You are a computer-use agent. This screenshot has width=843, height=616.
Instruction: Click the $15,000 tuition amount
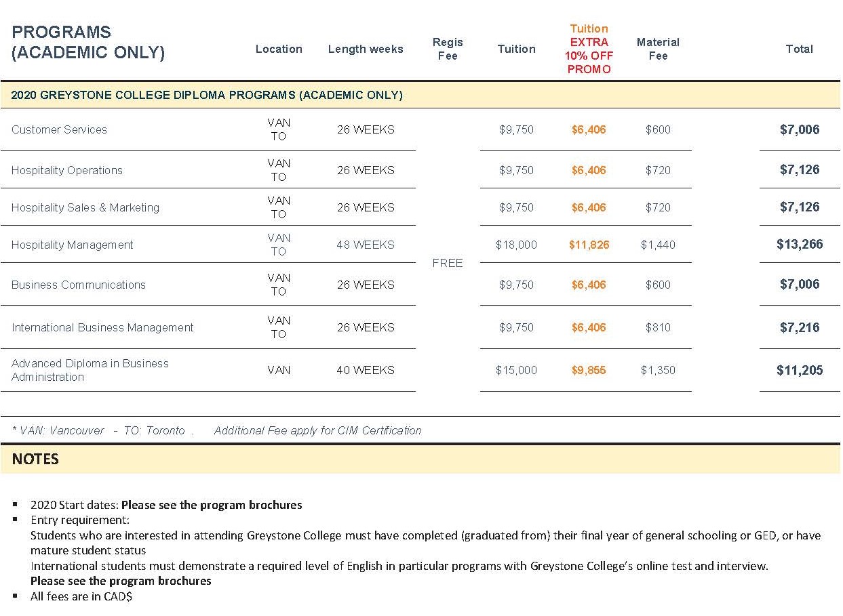tap(516, 370)
